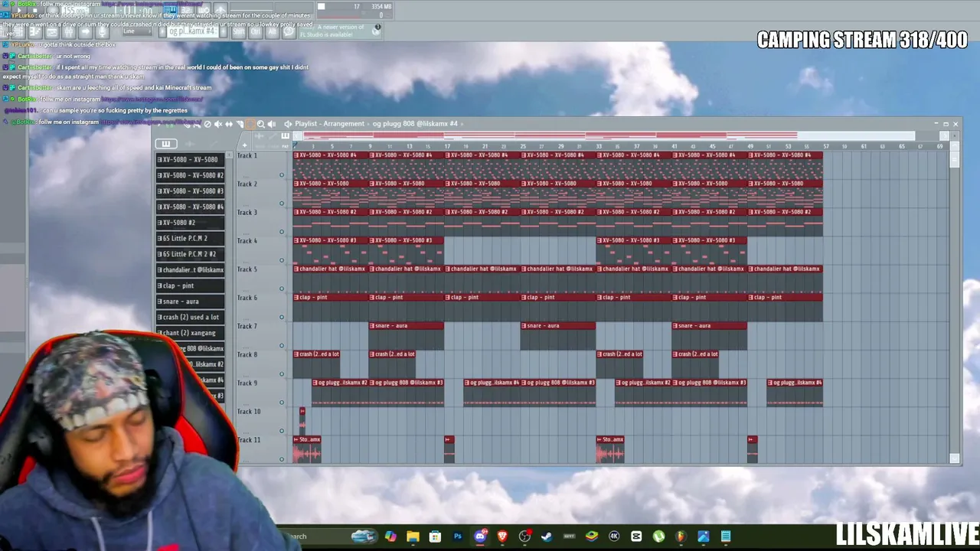Click the Track 10 header label
This screenshot has width=980, height=551.
[x=248, y=412]
